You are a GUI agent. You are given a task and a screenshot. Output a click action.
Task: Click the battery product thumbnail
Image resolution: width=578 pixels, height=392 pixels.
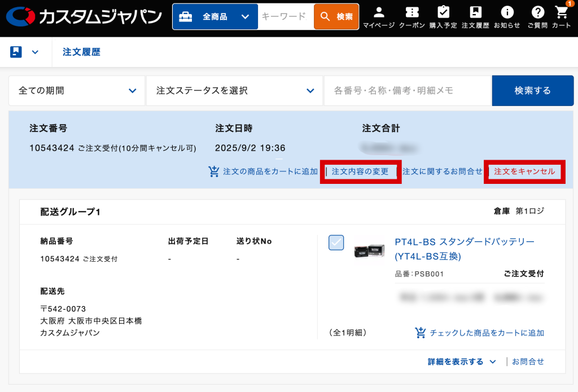[x=369, y=251]
